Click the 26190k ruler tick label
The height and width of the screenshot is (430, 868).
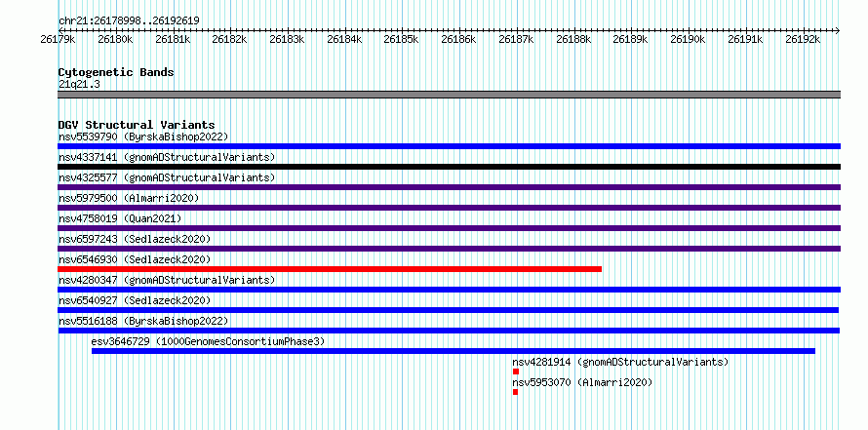point(689,39)
